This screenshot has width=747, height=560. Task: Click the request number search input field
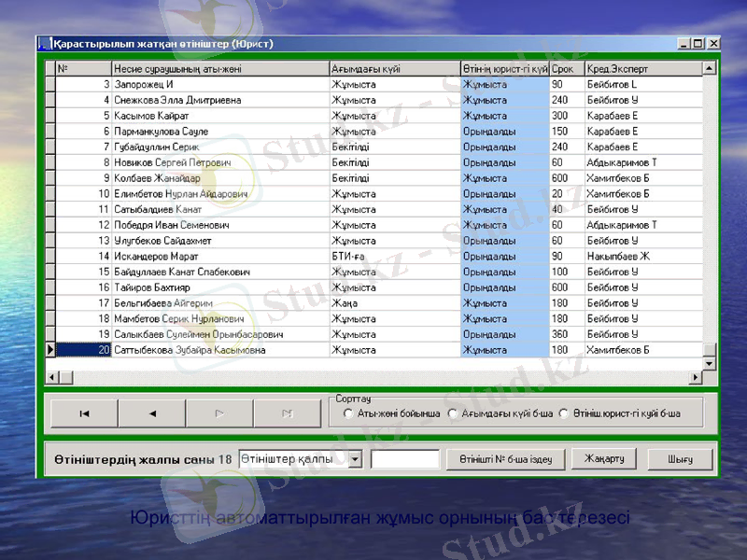[404, 459]
